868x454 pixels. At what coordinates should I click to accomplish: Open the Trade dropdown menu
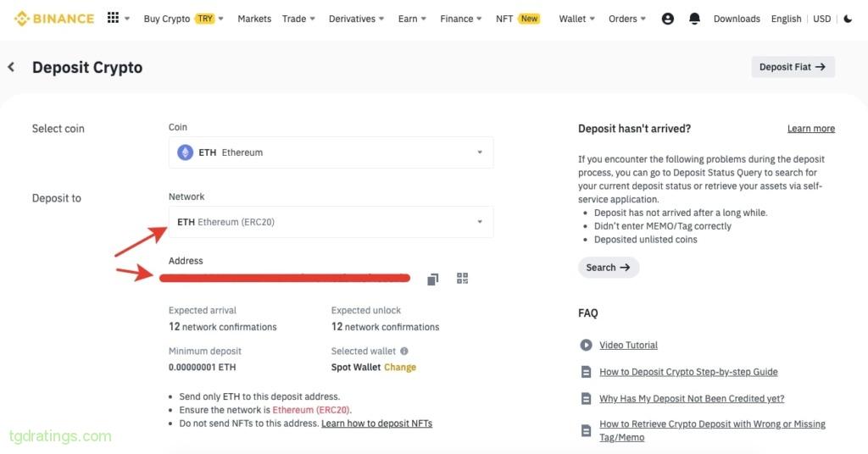[x=298, y=19]
